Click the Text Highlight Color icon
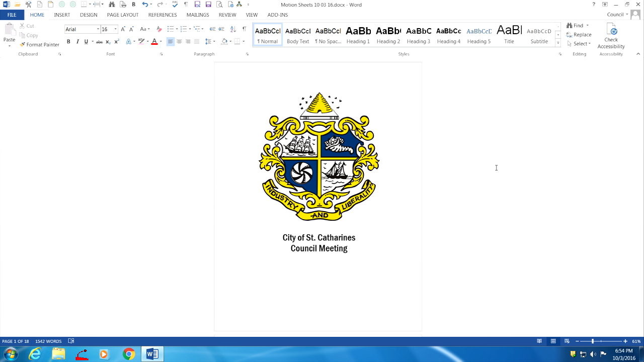644x362 pixels. tap(141, 42)
